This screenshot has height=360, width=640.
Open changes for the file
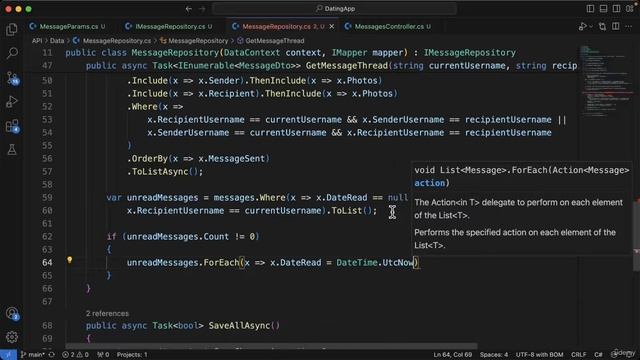(x=602, y=27)
